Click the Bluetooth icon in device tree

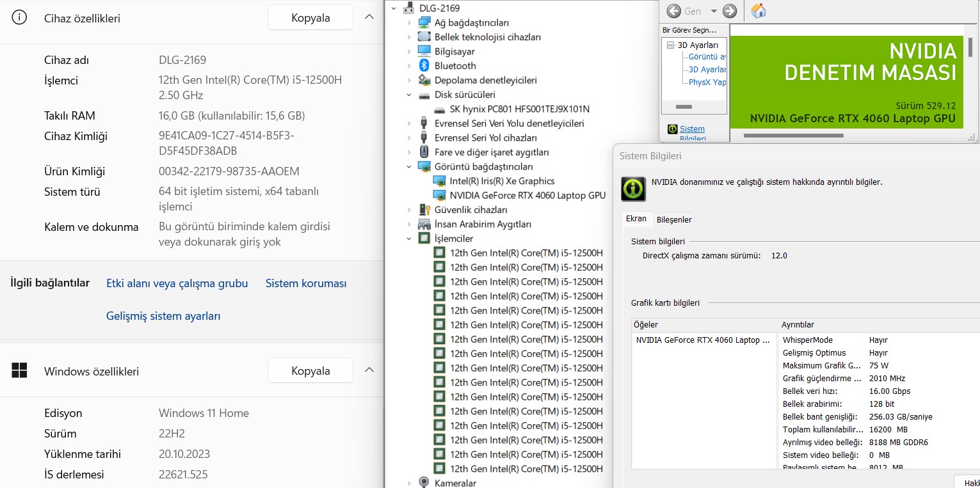424,65
